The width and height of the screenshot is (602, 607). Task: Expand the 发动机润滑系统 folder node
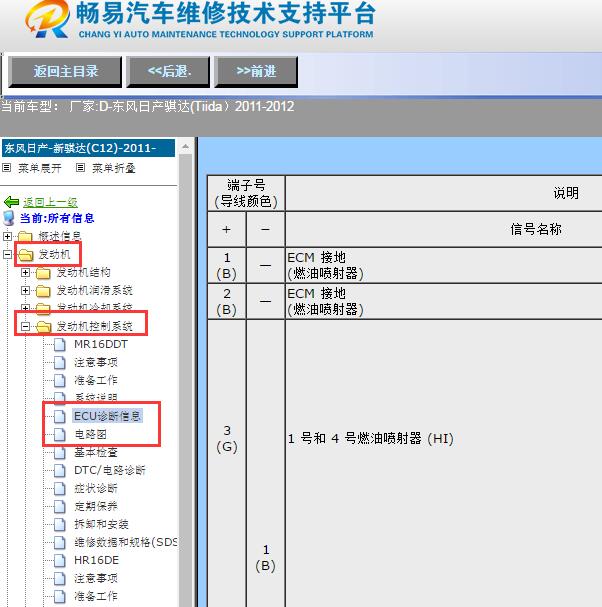25,290
